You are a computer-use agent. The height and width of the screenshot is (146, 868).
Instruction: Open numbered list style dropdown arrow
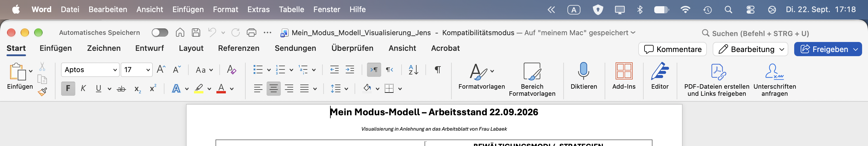(x=291, y=70)
